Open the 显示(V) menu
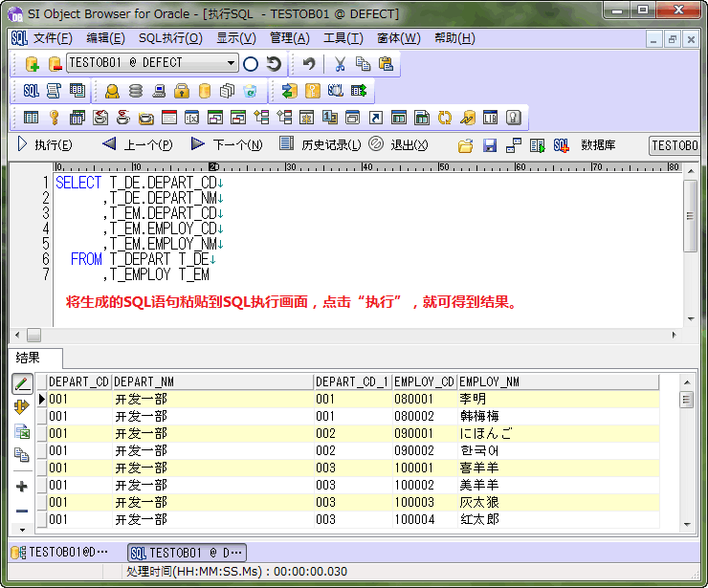 click(x=235, y=38)
